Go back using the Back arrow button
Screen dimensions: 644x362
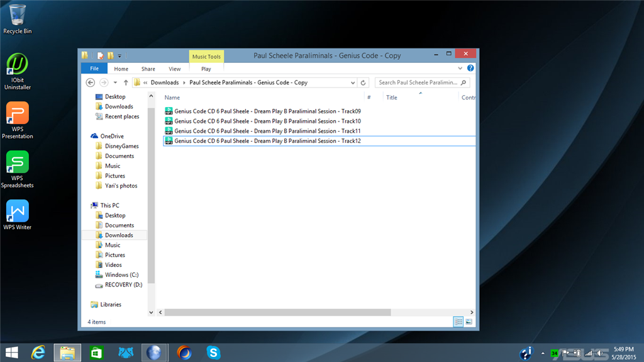point(91,82)
